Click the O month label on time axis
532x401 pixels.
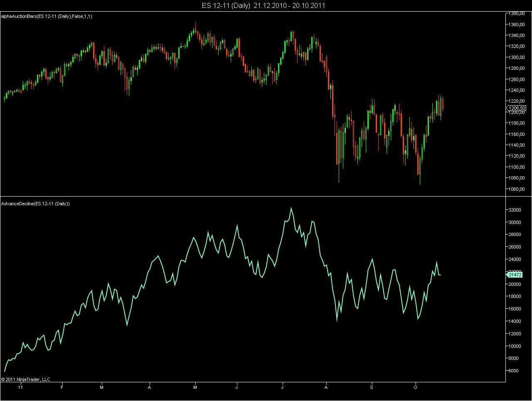416,387
